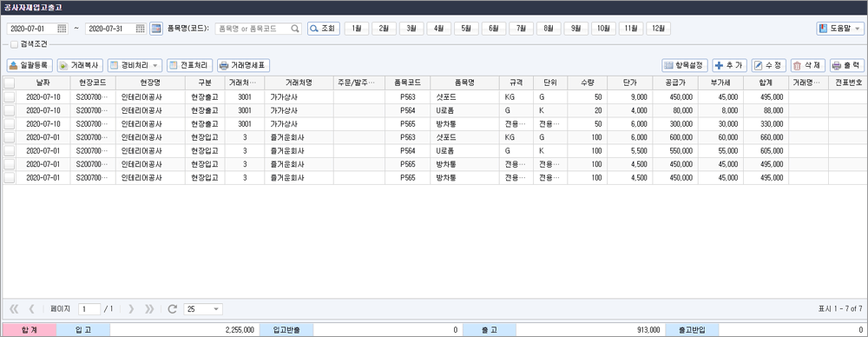
Task: Click 일괄등록 batch register button
Action: pos(30,65)
